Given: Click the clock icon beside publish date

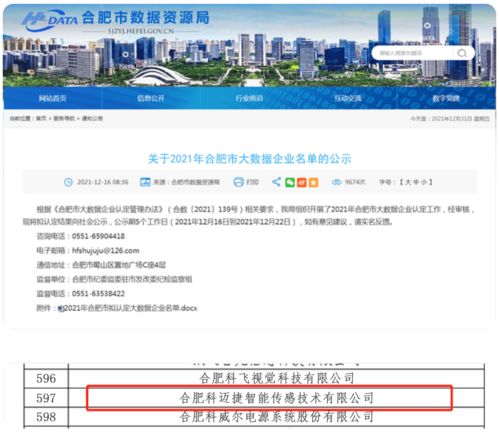Looking at the screenshot, I should [68, 182].
